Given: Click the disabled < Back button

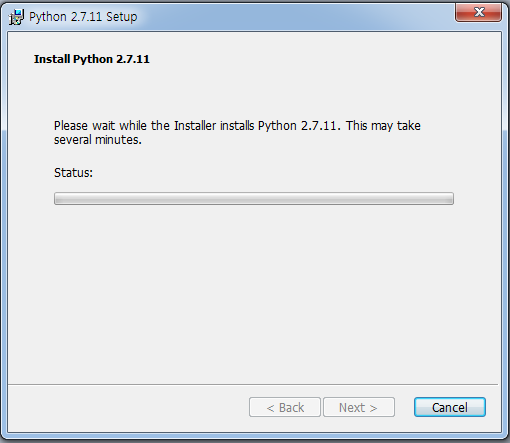Looking at the screenshot, I should click(285, 407).
